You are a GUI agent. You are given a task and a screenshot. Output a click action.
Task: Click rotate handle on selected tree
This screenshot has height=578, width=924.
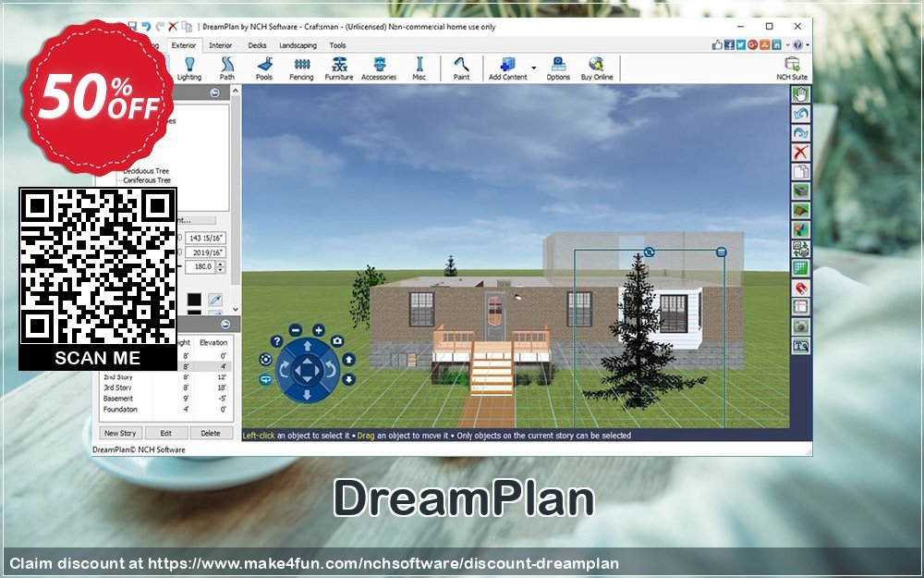[649, 252]
